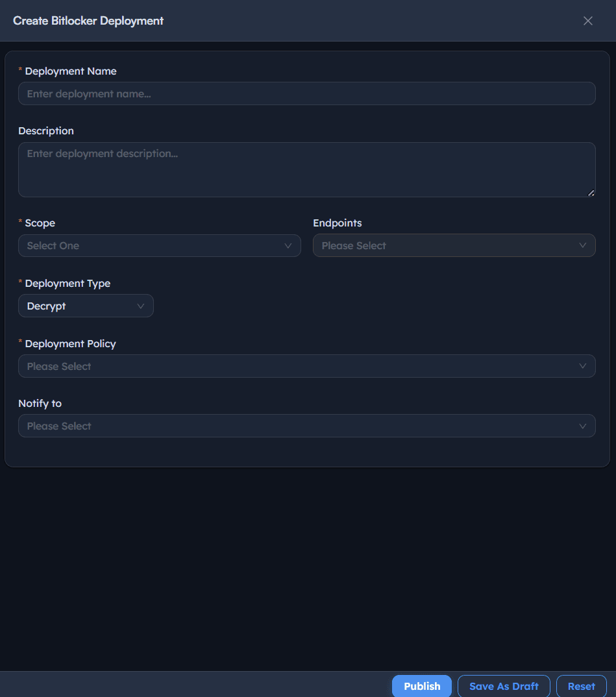The height and width of the screenshot is (697, 616).
Task: Click the Endpoints label text
Action: click(338, 223)
